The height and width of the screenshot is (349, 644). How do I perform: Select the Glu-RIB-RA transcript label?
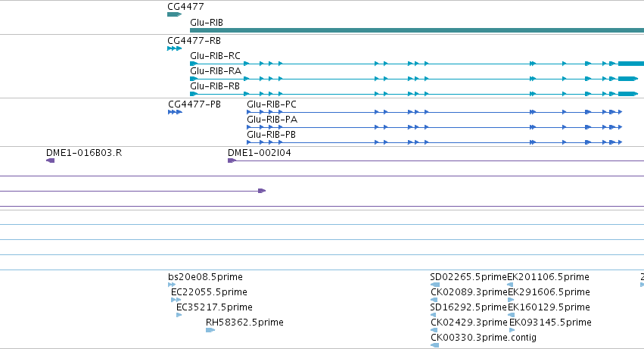(216, 71)
